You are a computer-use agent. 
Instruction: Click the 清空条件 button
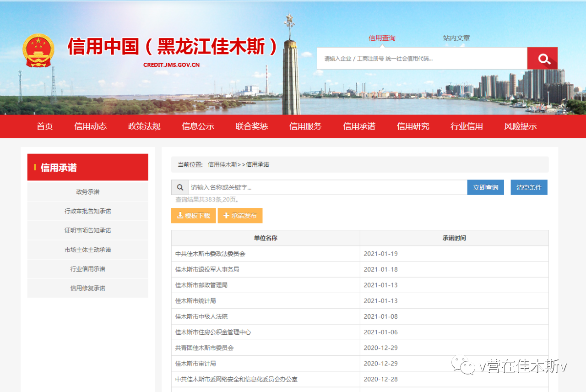click(x=529, y=187)
